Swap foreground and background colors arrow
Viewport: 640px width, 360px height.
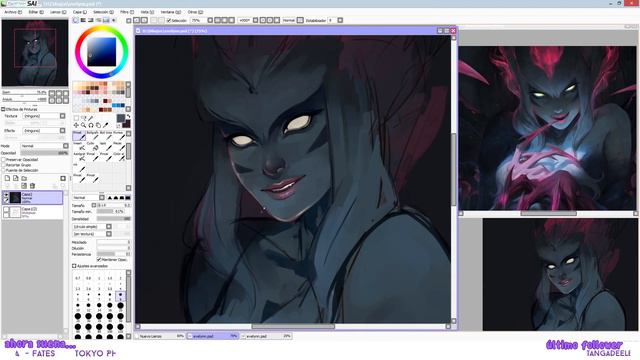pyautogui.click(x=128, y=116)
